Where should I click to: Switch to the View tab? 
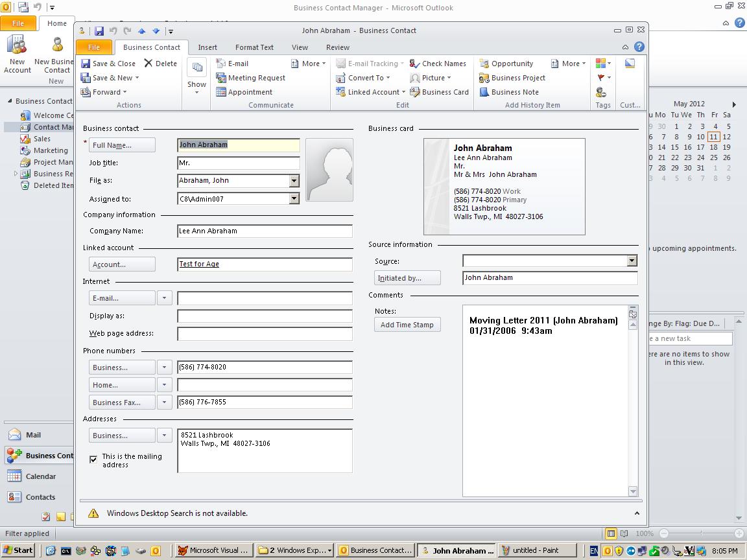tap(300, 47)
